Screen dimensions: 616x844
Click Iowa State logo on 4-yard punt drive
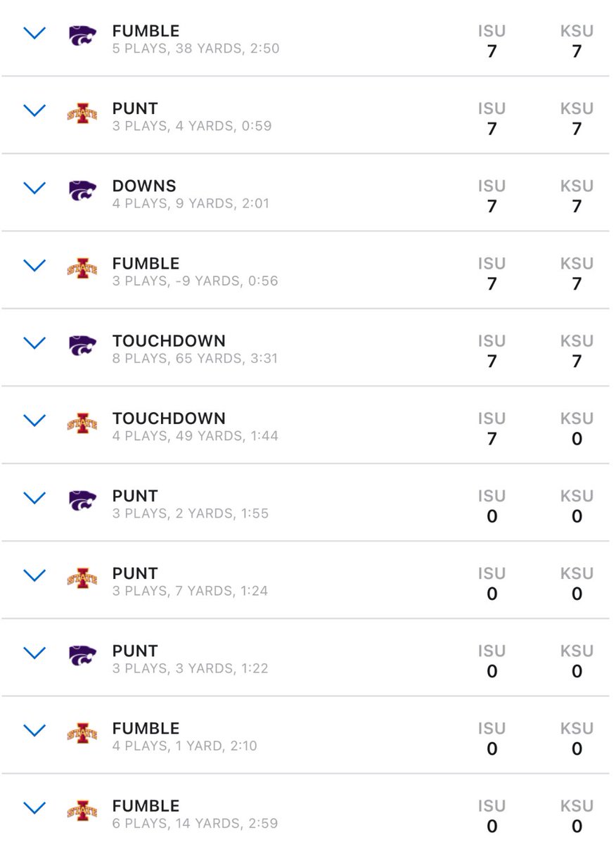(x=82, y=113)
